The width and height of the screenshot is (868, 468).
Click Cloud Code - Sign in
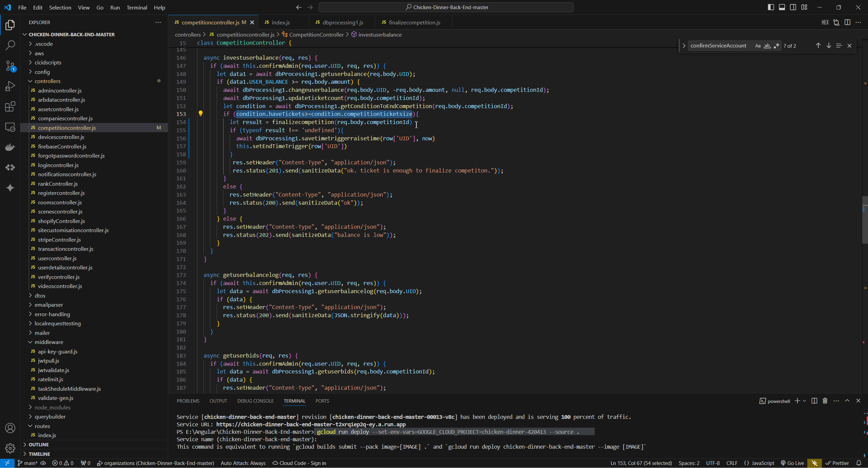pyautogui.click(x=299, y=463)
